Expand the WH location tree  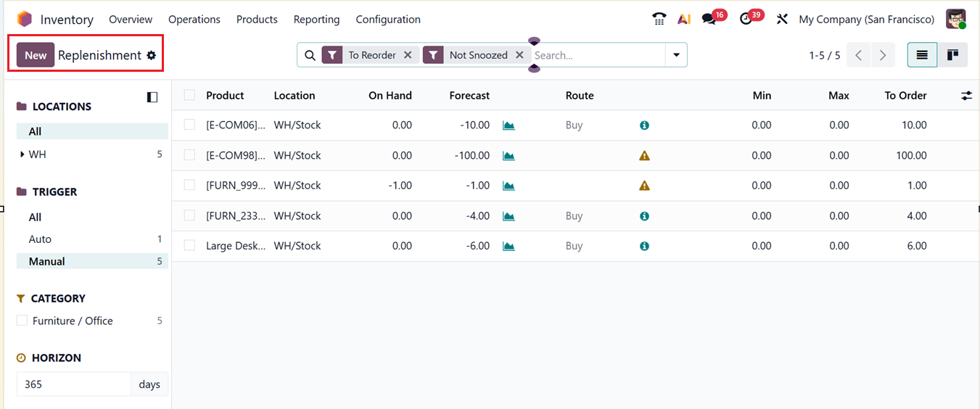22,154
